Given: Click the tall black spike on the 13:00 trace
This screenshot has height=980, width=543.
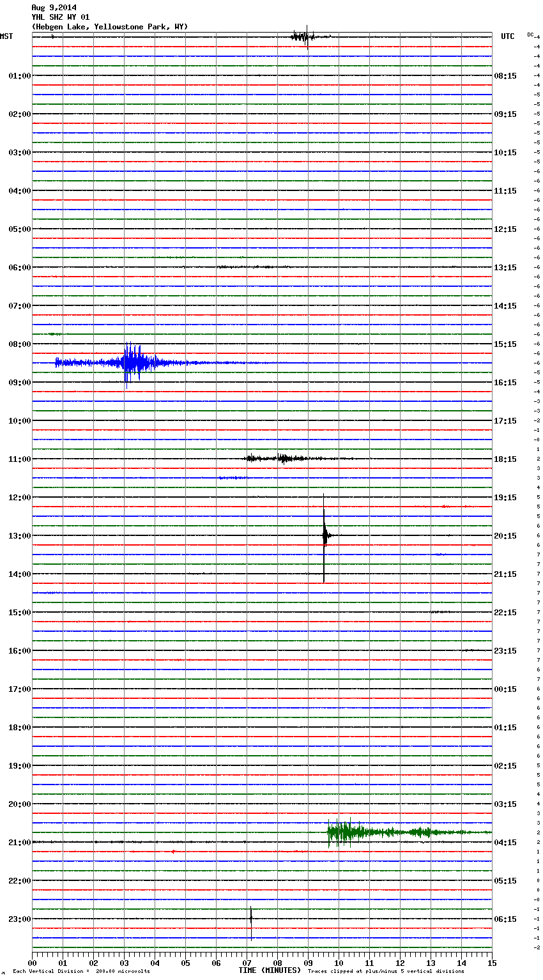Looking at the screenshot, I should (324, 537).
